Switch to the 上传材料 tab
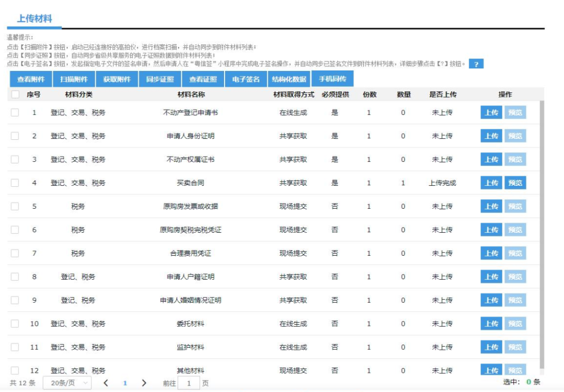Screen dimensions: 564x392 point(34,19)
